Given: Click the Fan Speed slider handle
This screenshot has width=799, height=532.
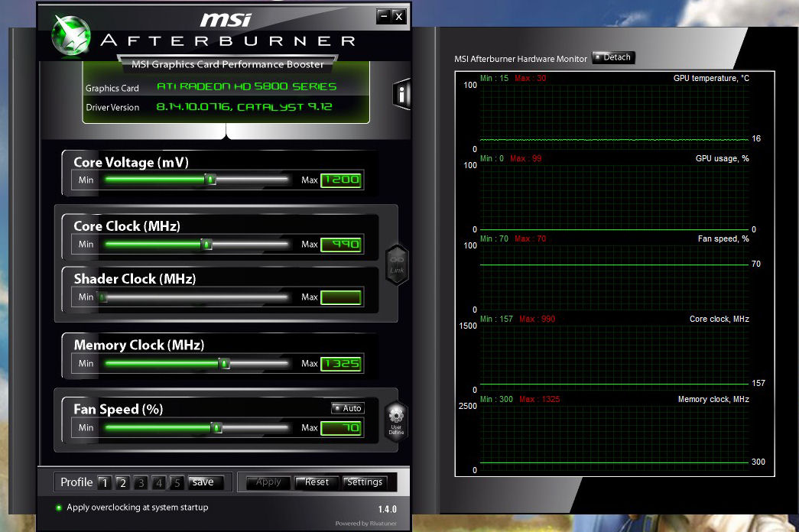Looking at the screenshot, I should pos(216,427).
